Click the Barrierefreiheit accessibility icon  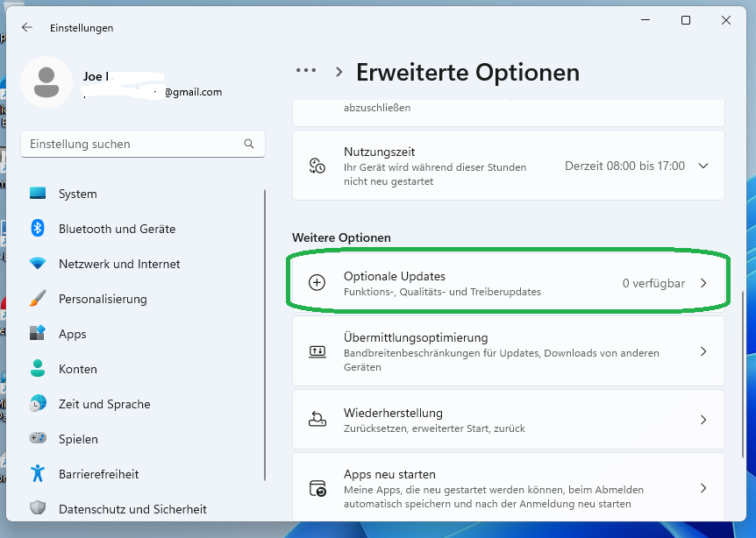38,474
